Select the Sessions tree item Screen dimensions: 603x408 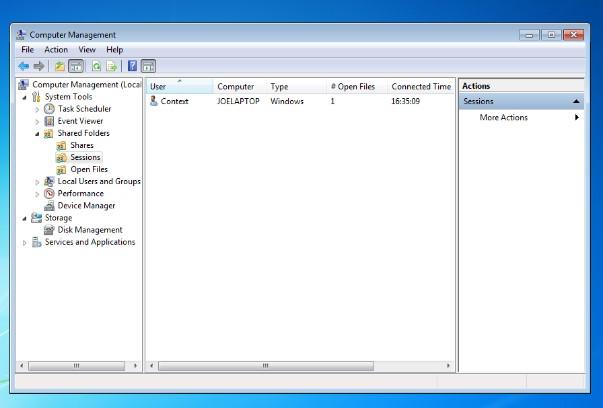coord(85,157)
